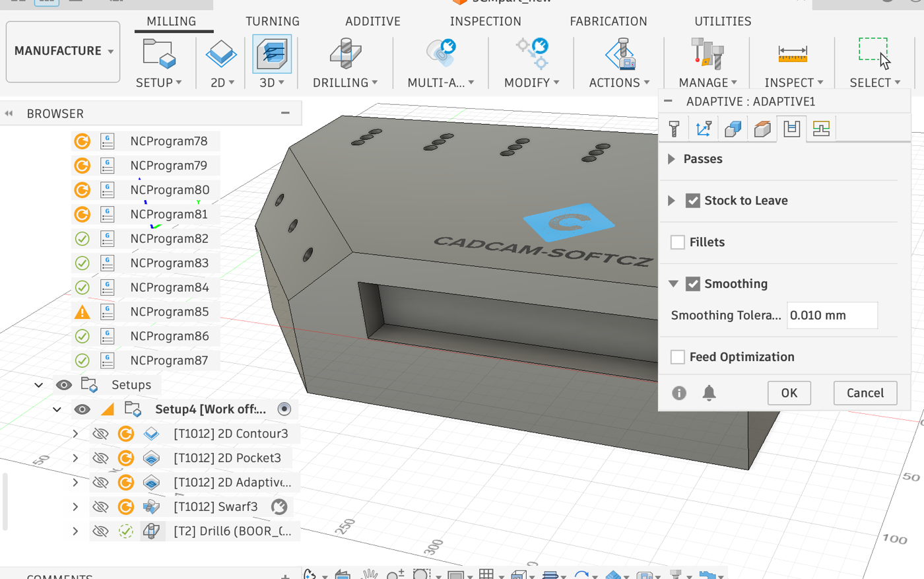Click the regenerate icon for 2D Contour3
The image size is (924, 579).
click(x=126, y=434)
